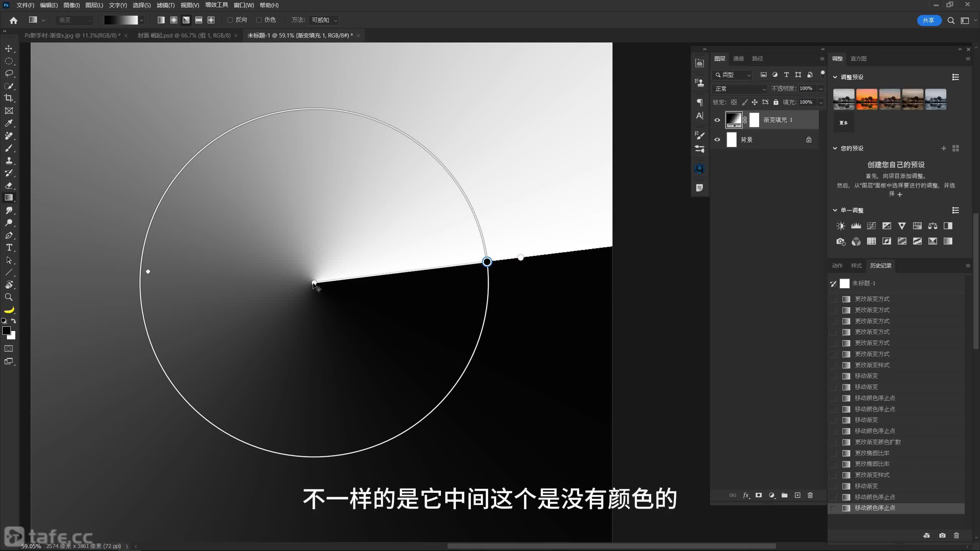Click the foreground color swatch
The image size is (980, 551).
click(x=6, y=331)
